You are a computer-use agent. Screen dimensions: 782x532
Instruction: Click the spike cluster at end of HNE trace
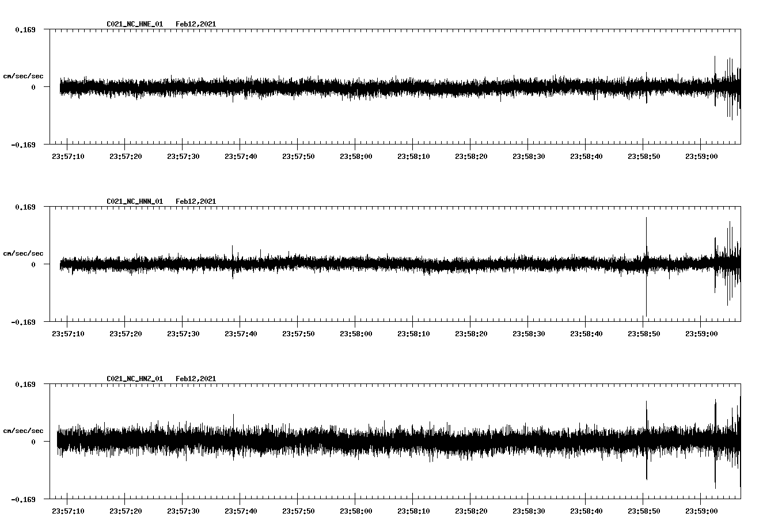(x=728, y=86)
